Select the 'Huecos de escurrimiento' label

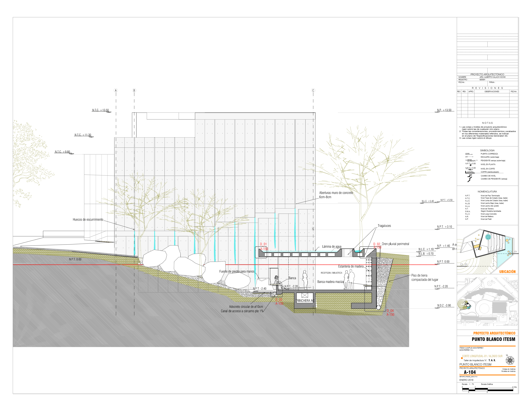pos(88,219)
